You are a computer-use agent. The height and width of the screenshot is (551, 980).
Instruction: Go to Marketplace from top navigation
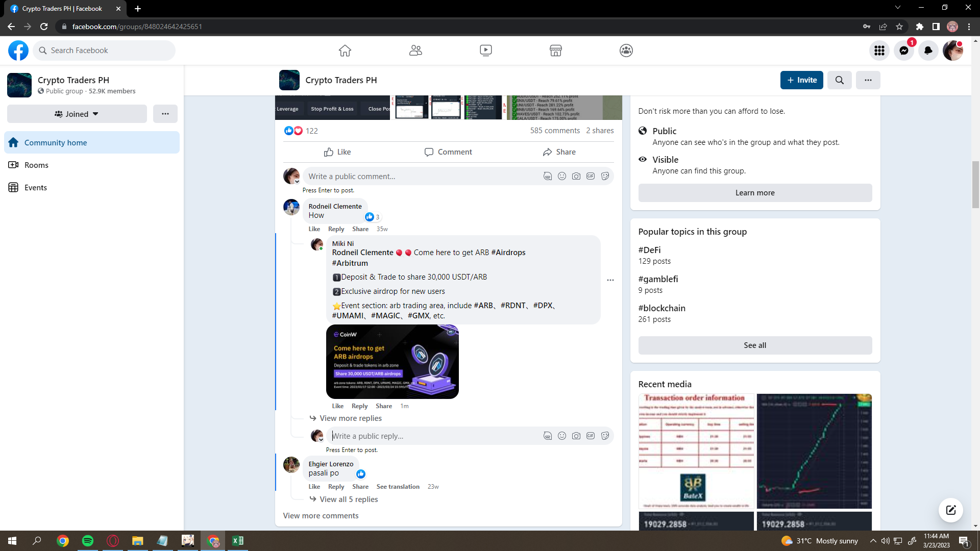[x=555, y=51]
